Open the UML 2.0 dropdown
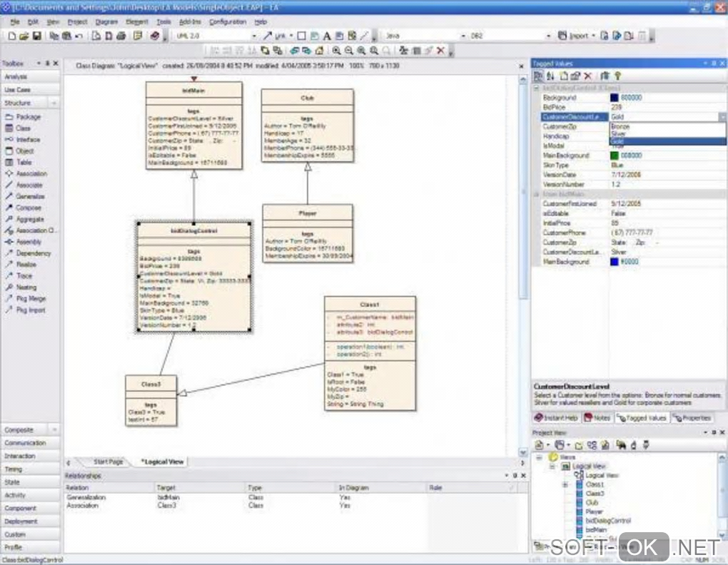 tap(254, 36)
